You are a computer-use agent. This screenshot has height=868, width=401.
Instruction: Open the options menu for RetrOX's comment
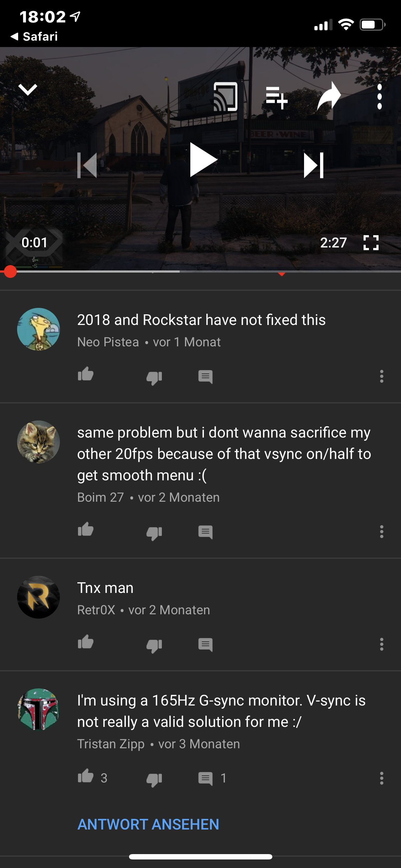[x=382, y=644]
